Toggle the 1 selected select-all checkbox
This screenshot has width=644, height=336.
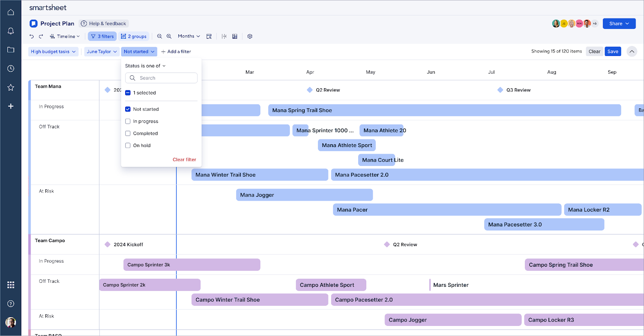point(128,93)
